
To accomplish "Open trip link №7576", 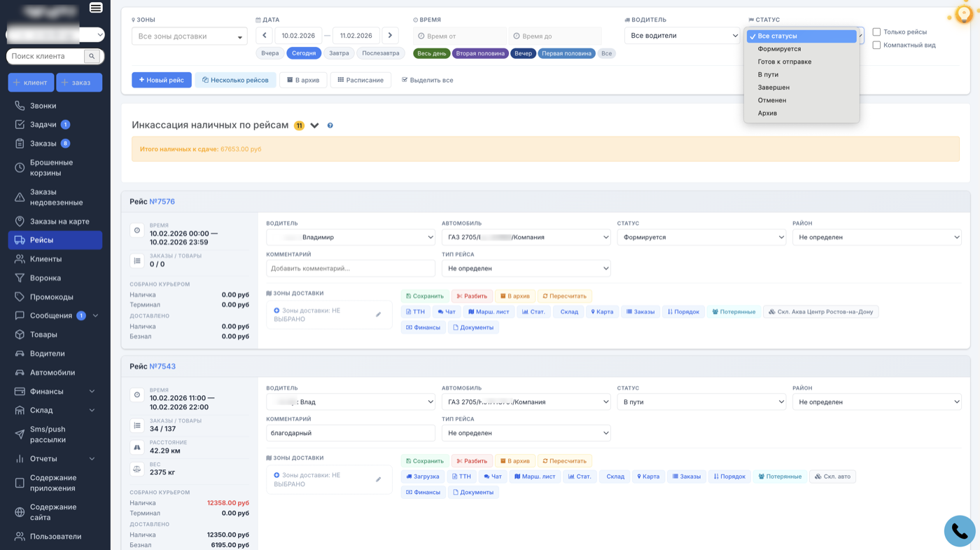I will pos(162,202).
